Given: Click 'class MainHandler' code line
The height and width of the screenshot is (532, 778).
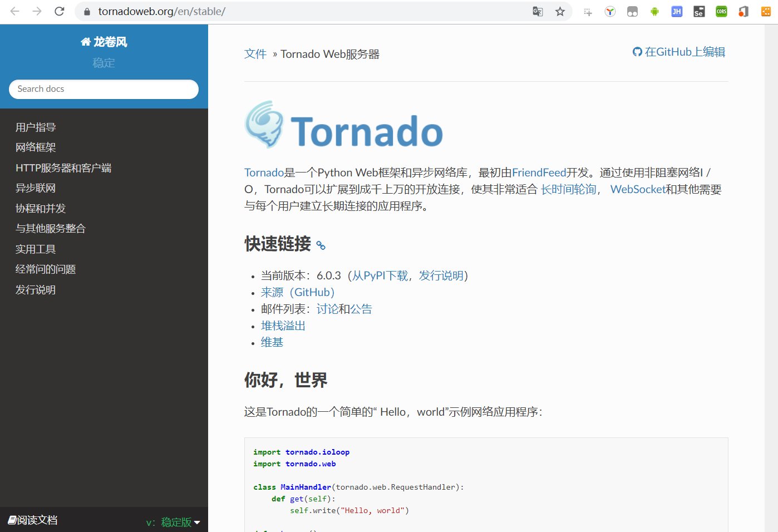Looking at the screenshot, I should click(x=358, y=487).
